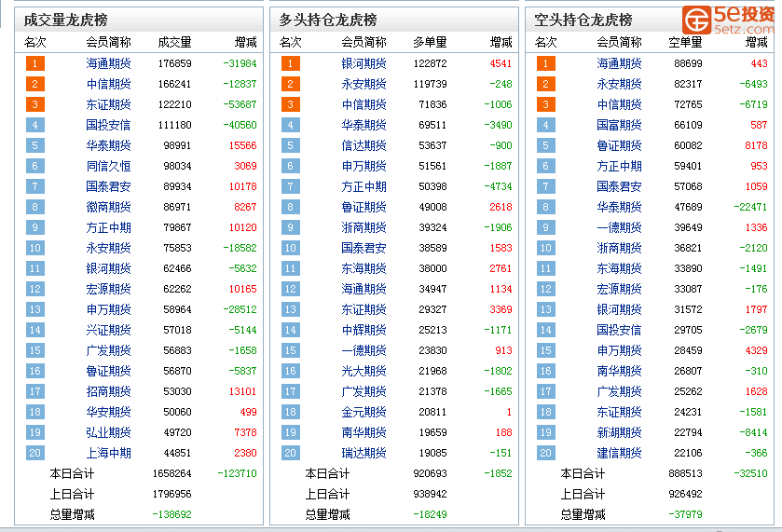This screenshot has width=782, height=532.
Task: Click the 上海中期 member link
Action: point(108,453)
